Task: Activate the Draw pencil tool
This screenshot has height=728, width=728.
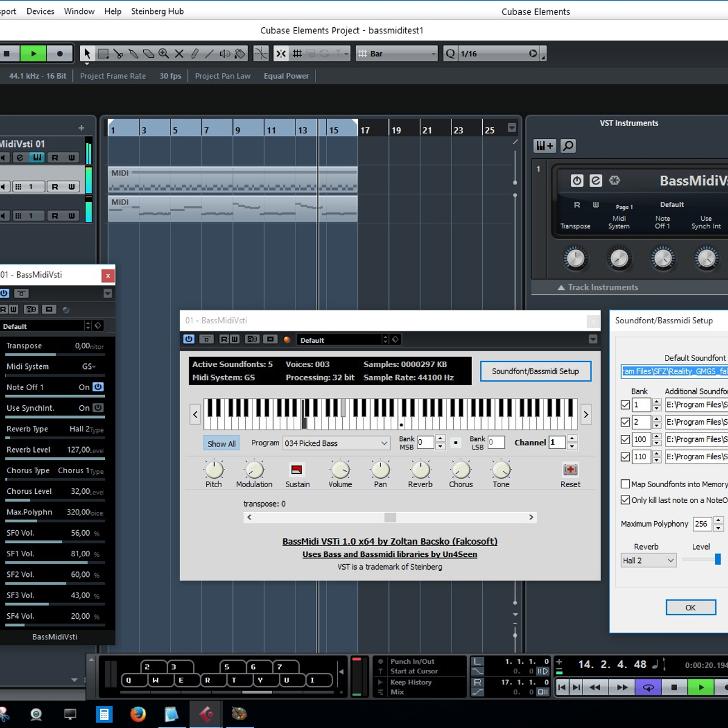Action: (x=195, y=53)
